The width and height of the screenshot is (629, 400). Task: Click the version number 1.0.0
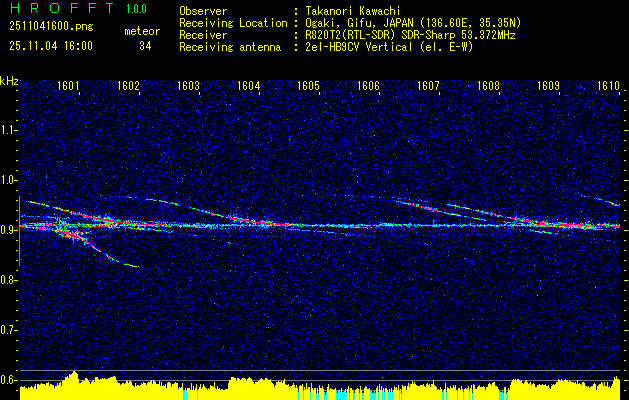click(136, 9)
